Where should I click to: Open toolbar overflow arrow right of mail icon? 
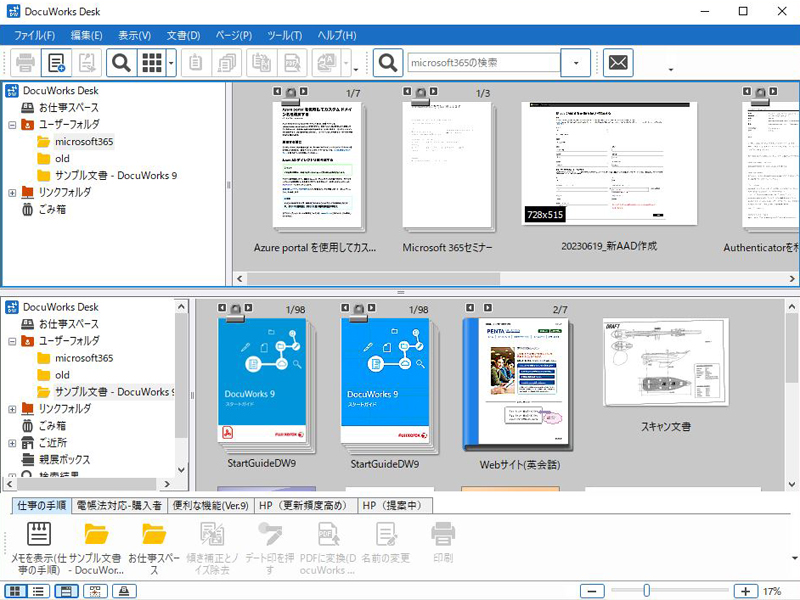click(x=670, y=69)
